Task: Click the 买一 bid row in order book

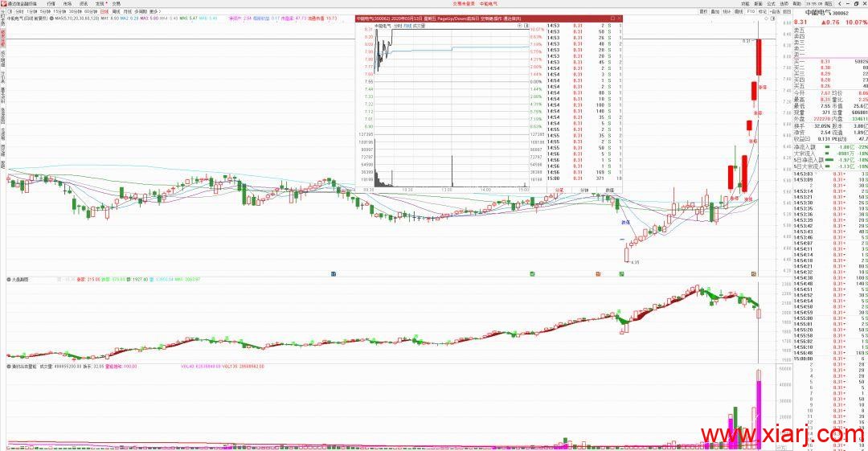Action: pos(830,61)
